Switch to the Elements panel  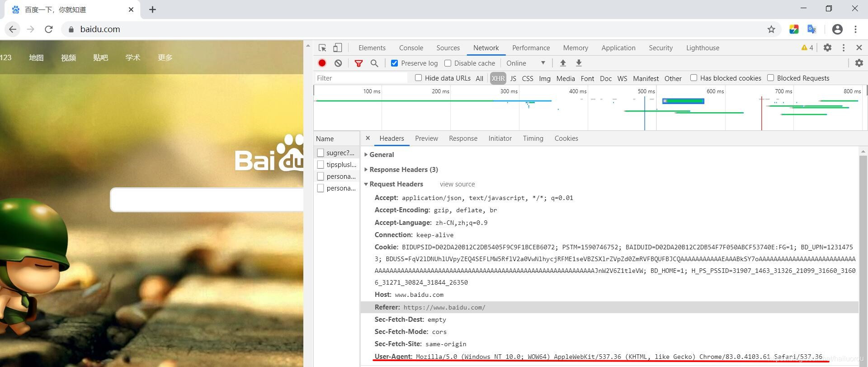coord(372,48)
